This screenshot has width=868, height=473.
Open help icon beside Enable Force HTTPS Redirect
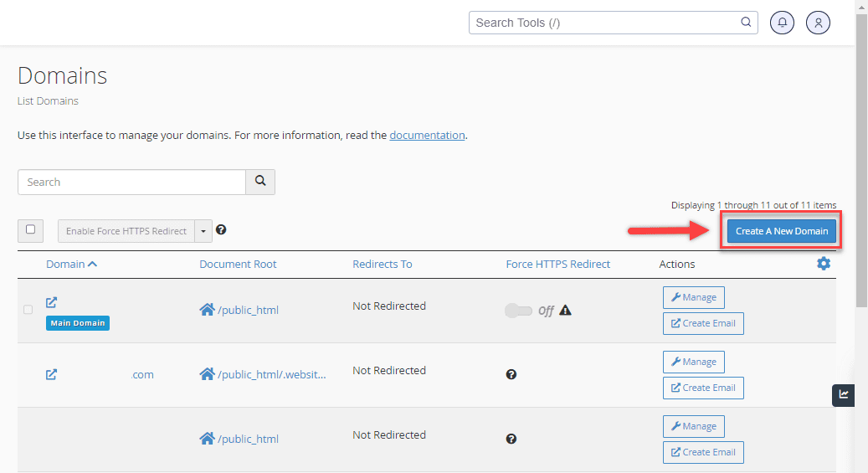[x=221, y=230]
